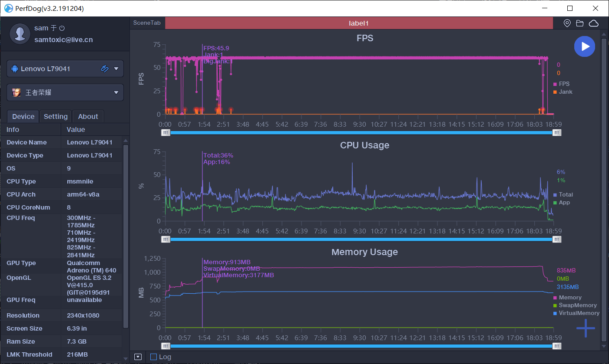
Task: Click the CPU Usage chart title
Action: (x=364, y=145)
